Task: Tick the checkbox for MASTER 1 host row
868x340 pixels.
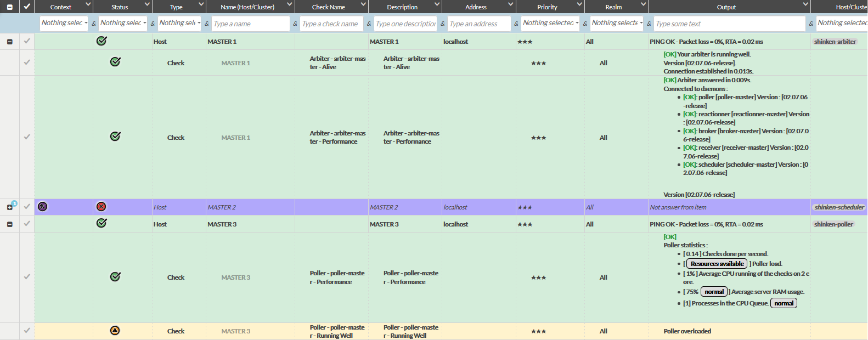Action: (27, 41)
